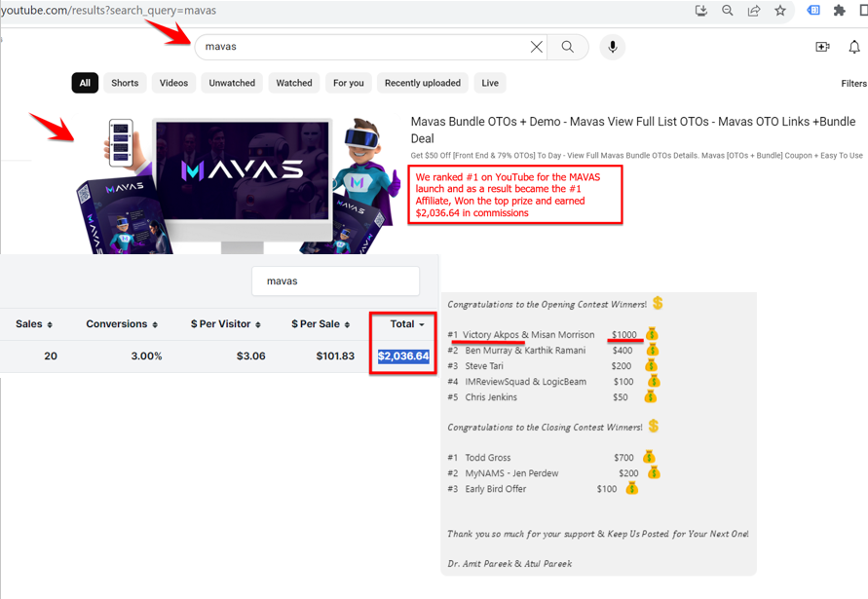The image size is (868, 599).
Task: Select the Recently uploaded filter chip
Action: [423, 83]
